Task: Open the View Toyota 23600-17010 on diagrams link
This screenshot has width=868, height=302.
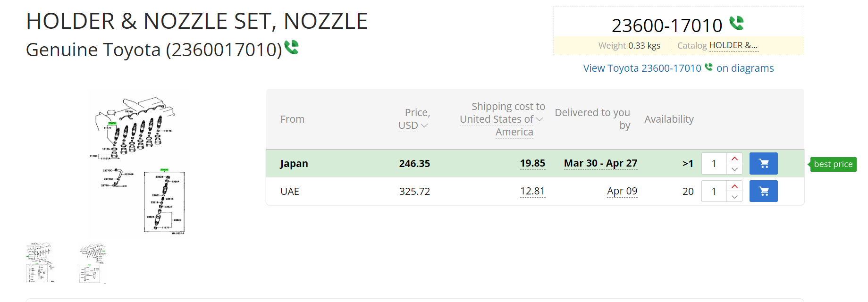Action: coord(678,68)
